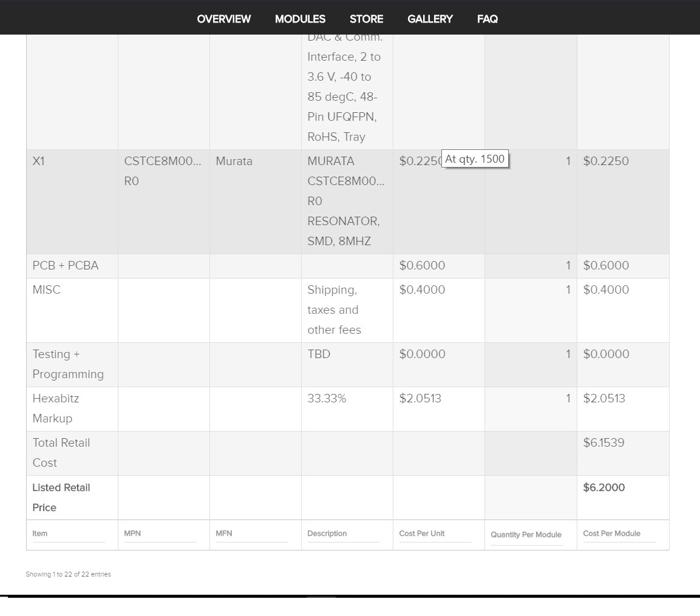Select the MISC row label
Image resolution: width=700 pixels, height=616 pixels.
pos(46,289)
